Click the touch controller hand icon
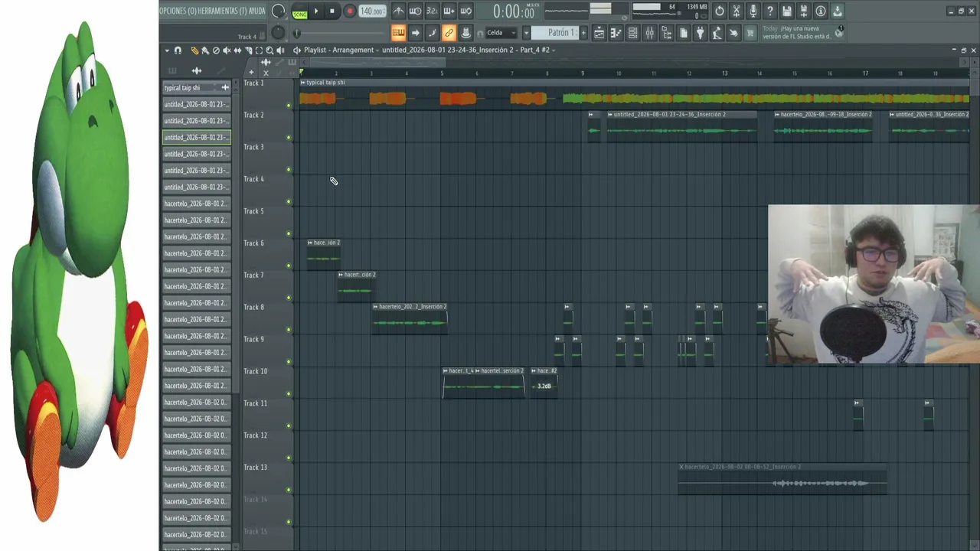 [733, 33]
